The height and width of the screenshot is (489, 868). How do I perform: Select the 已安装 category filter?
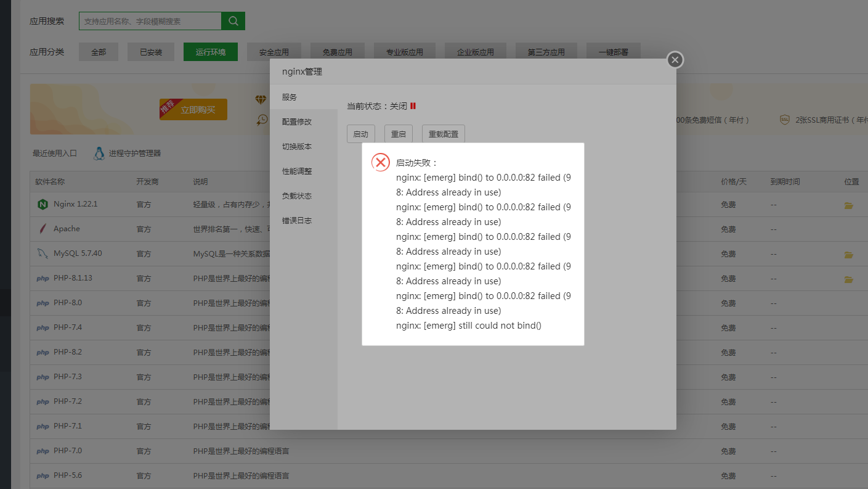coord(151,52)
